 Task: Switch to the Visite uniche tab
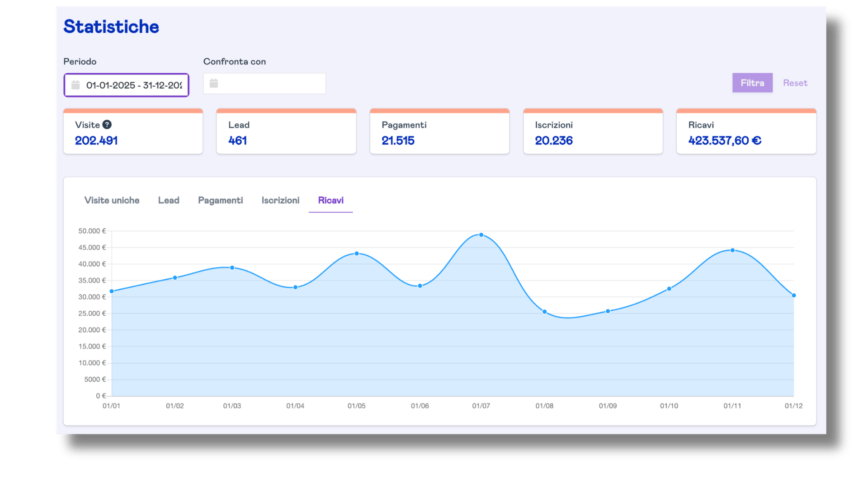[112, 200]
